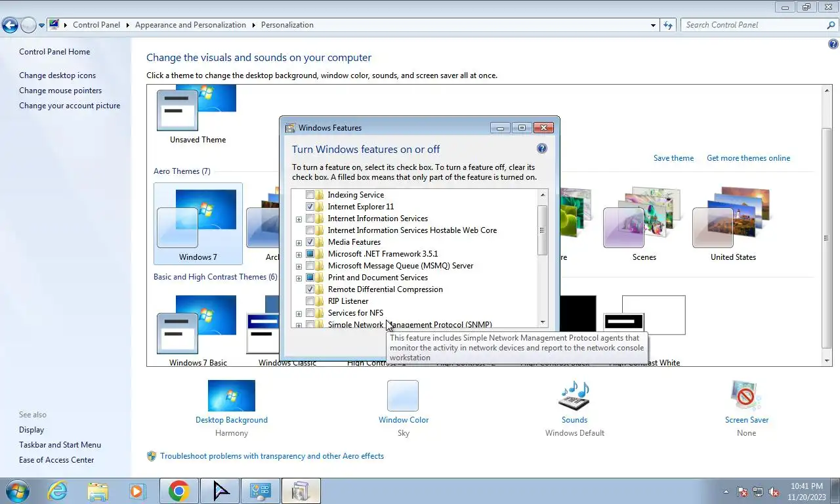This screenshot has width=840, height=504.
Task: Open recent pages dropdown beside Forward
Action: (x=42, y=26)
